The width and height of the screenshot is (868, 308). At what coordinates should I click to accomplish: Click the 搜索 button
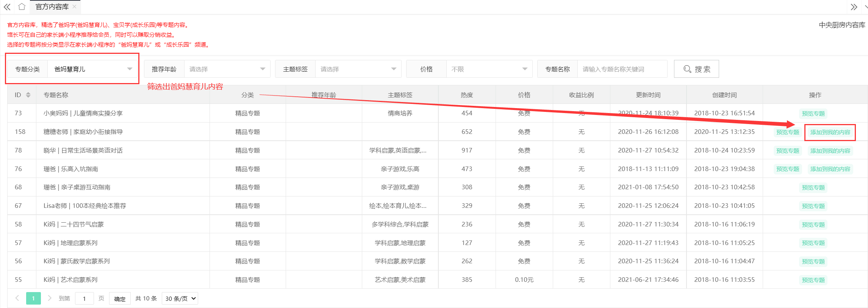(x=696, y=69)
